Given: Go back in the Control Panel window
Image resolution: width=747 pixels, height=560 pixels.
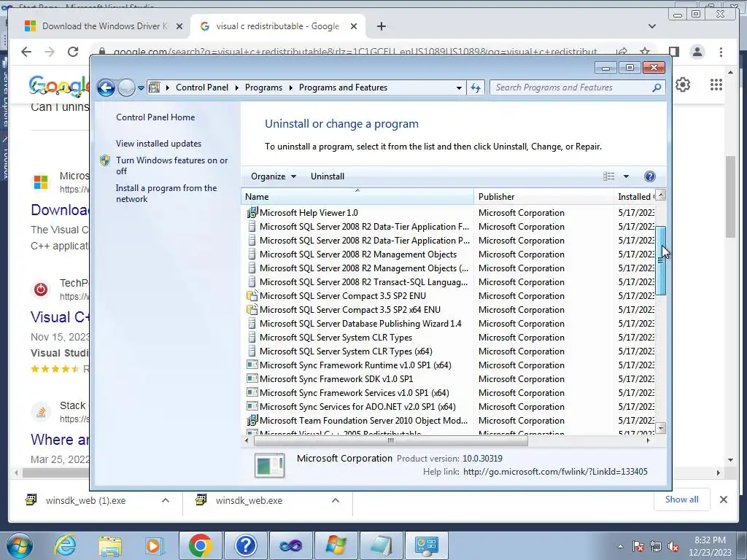Looking at the screenshot, I should pyautogui.click(x=106, y=87).
